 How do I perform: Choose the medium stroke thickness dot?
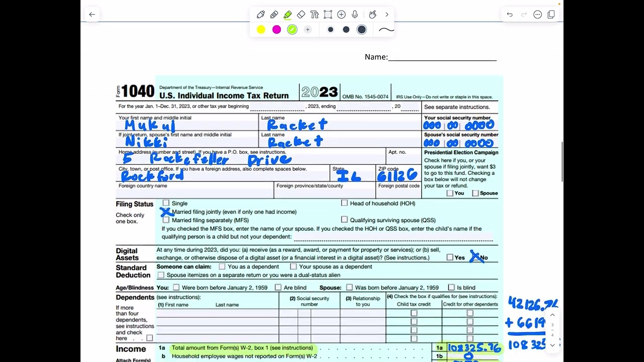click(x=346, y=30)
